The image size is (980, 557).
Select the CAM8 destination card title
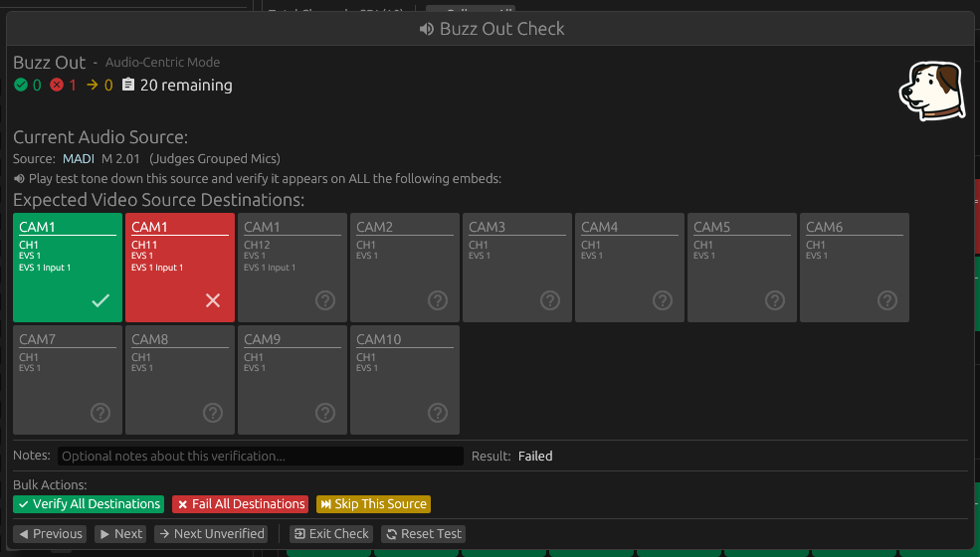[x=149, y=339]
